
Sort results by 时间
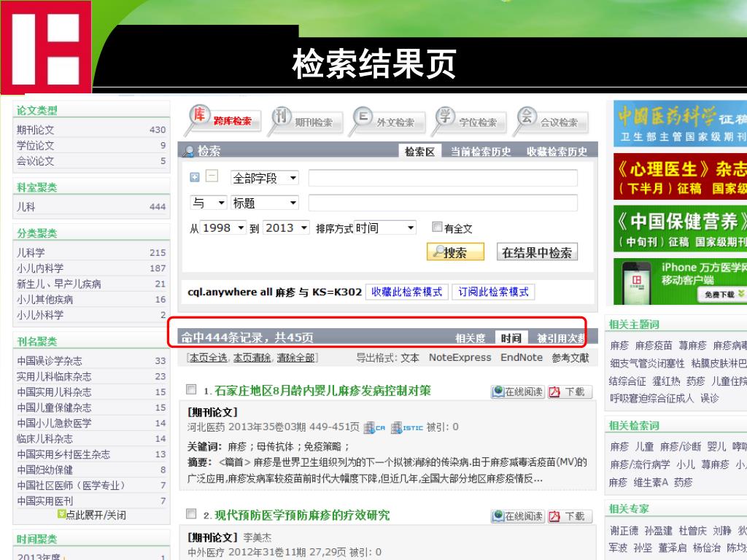point(511,338)
